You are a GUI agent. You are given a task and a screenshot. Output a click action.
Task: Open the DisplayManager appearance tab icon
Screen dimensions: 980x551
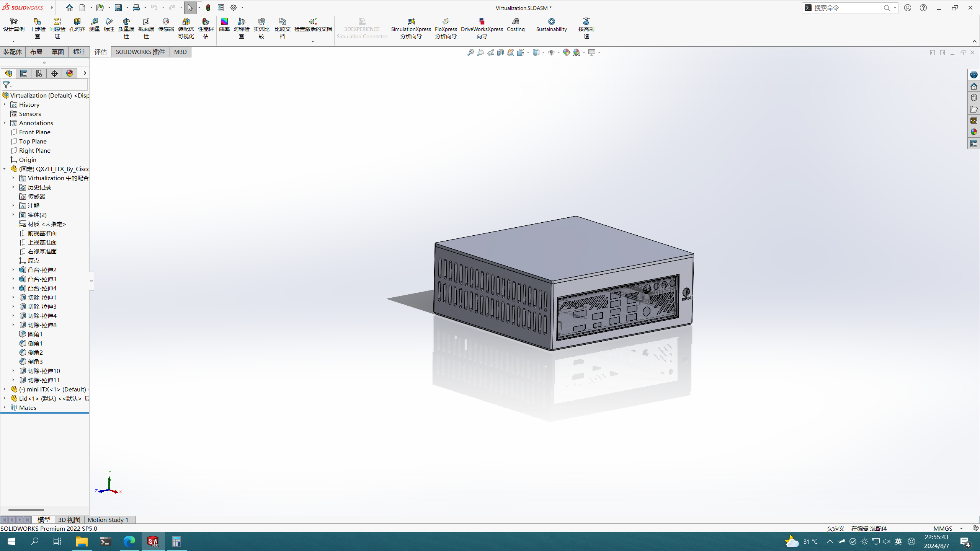coord(70,73)
